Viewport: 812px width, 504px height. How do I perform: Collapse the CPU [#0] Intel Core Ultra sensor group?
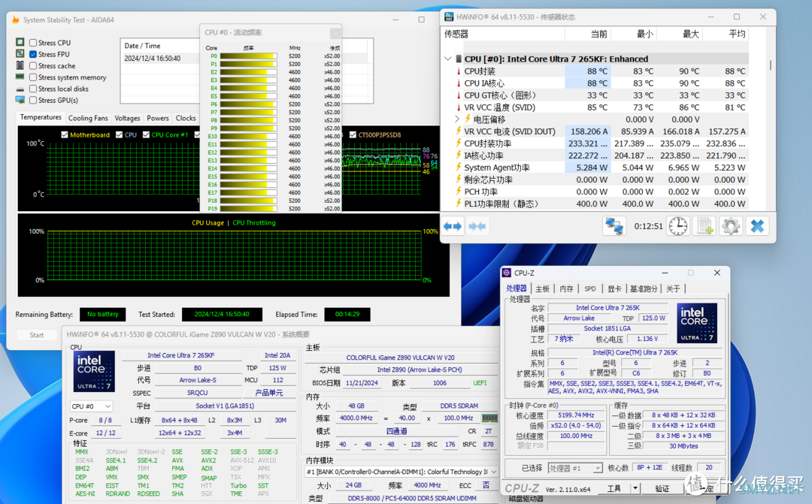[449, 59]
